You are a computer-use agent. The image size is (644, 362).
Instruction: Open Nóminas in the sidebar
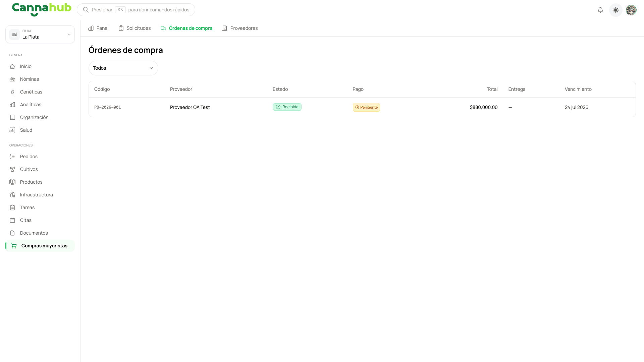[x=40, y=79]
